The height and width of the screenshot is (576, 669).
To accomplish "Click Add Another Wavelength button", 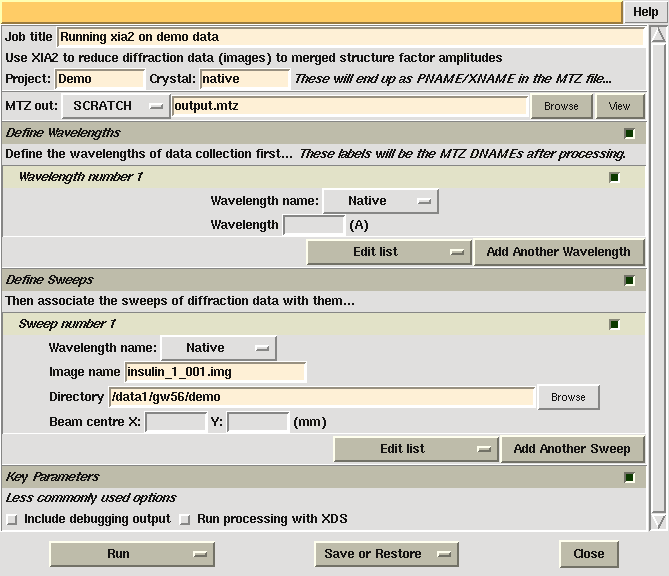I will click(x=558, y=252).
